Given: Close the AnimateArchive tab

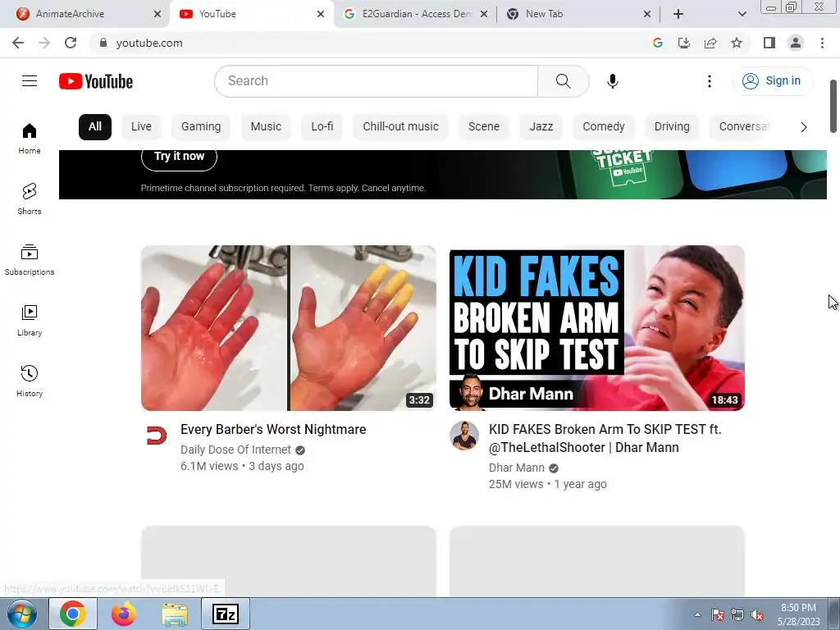Looking at the screenshot, I should point(157,14).
